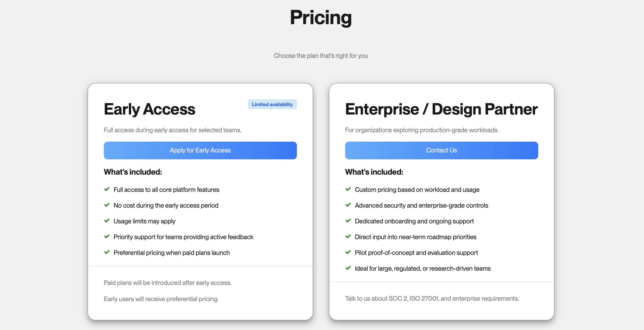The height and width of the screenshot is (330, 644).
Task: Click the 'Apply for Early Access' button
Action: coord(200,150)
